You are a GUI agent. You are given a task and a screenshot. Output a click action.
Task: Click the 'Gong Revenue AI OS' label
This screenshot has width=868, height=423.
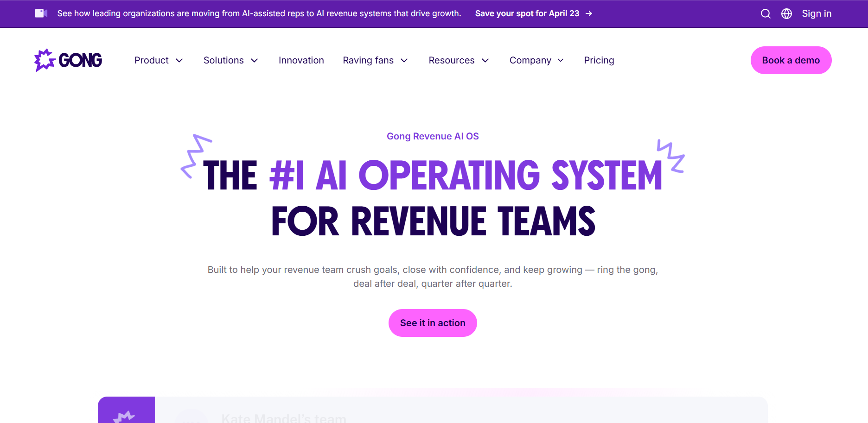(x=433, y=136)
